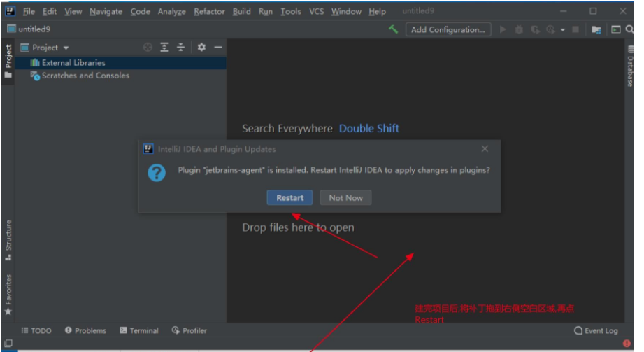Toggle the Project side tab
Viewport: 644px width, 352px height.
(x=8, y=61)
